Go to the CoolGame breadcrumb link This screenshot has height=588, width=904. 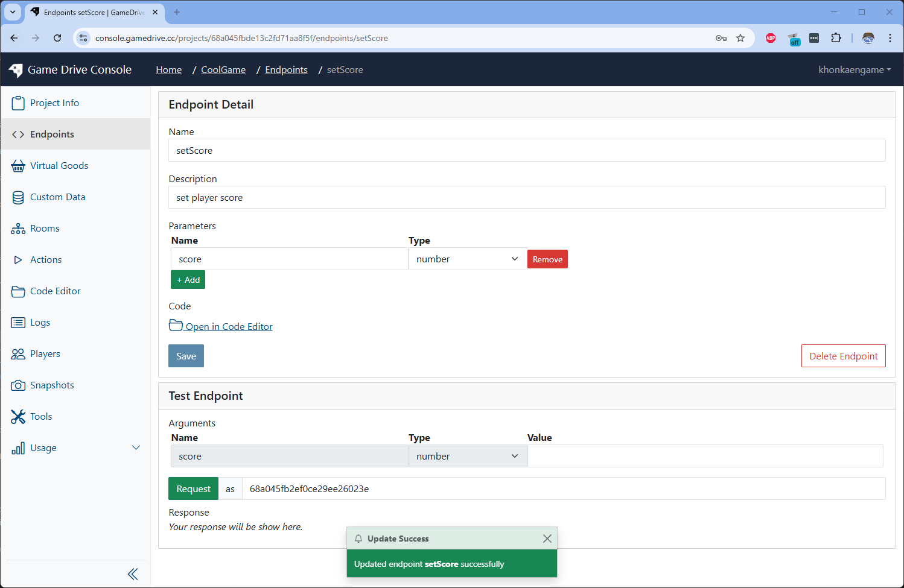[x=223, y=69]
